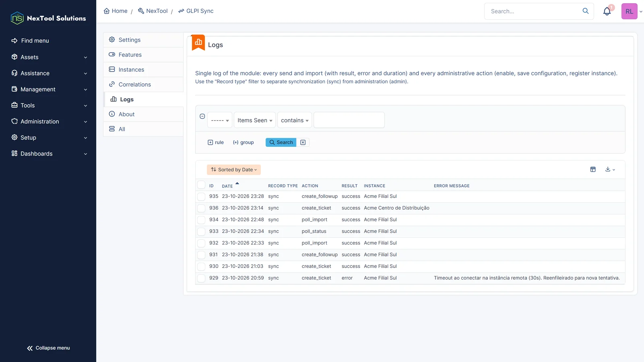Screen dimensions: 644x362
Task: Open the Settings tab
Action: 143,40
